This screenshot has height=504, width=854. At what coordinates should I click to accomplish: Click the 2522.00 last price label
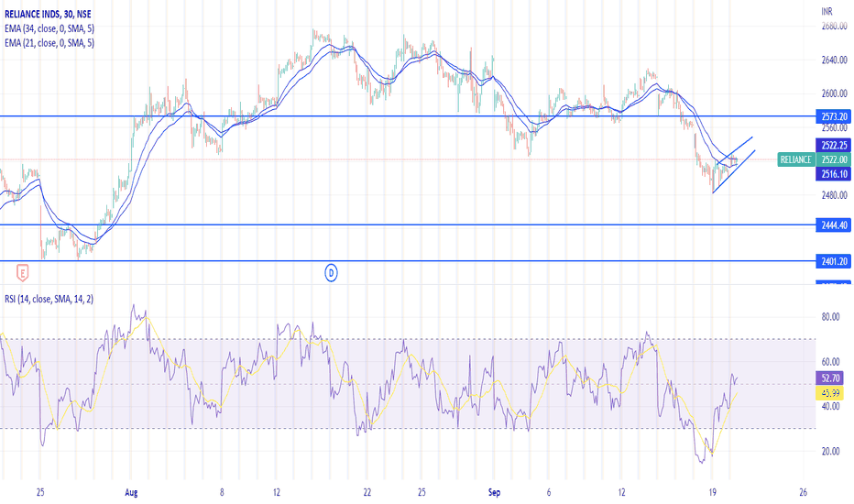tap(834, 159)
